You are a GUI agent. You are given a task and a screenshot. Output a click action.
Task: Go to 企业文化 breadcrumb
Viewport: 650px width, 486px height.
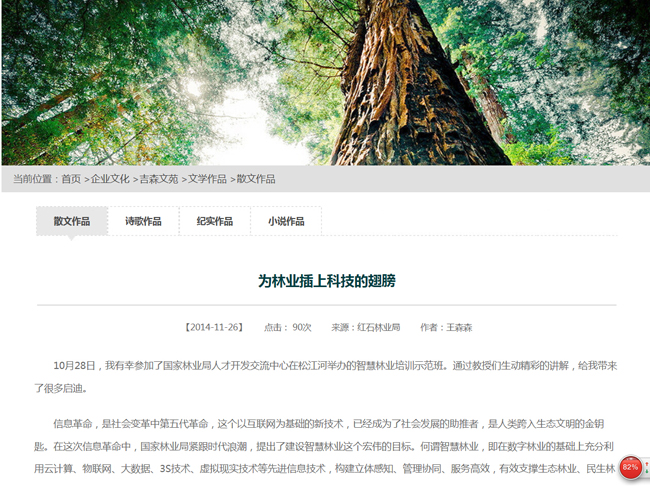[x=110, y=179]
